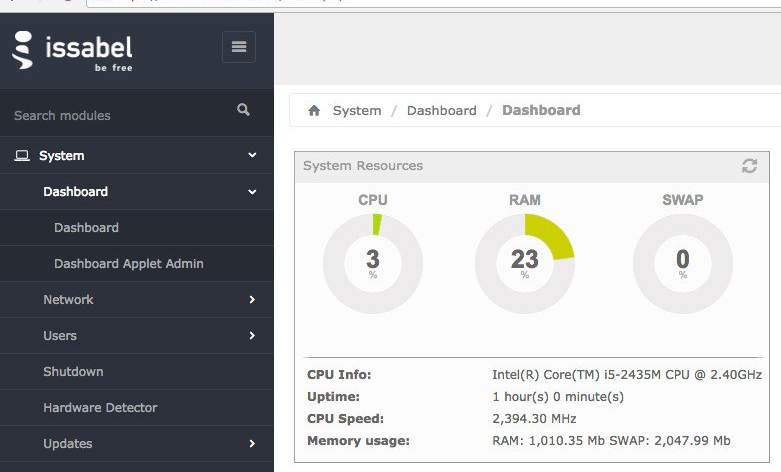Screen dimensions: 781x472
Task: Expand the Updates submenu arrow
Action: (252, 444)
